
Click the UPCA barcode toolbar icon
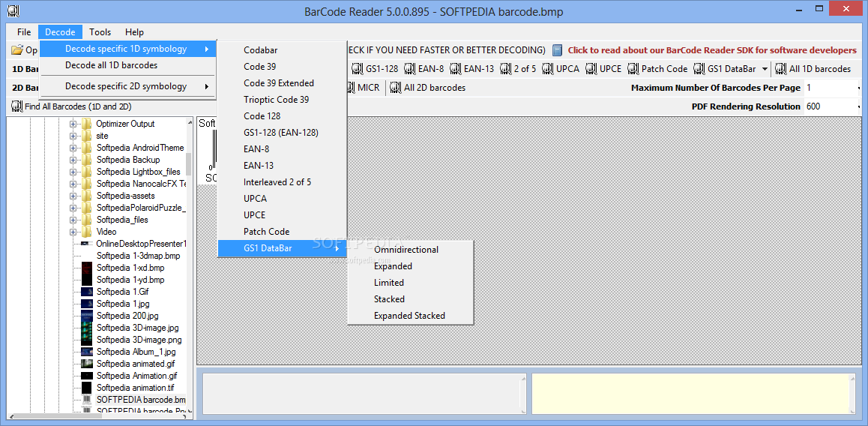[x=548, y=69]
